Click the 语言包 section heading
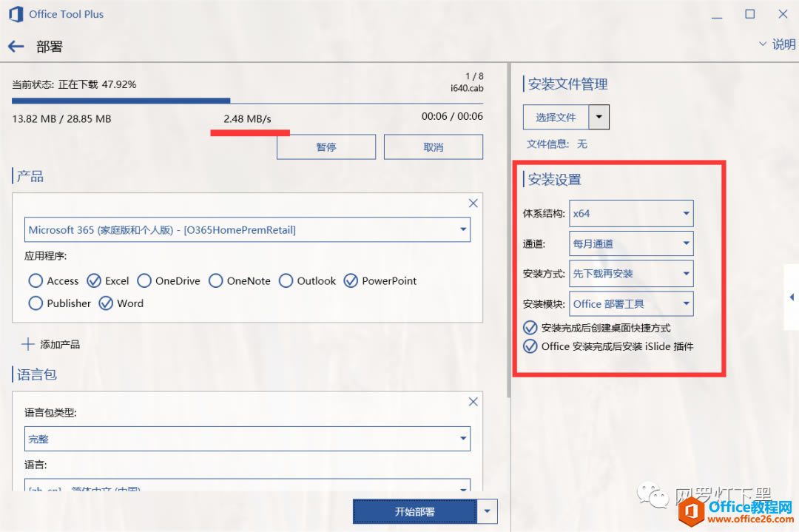The image size is (799, 532). coord(37,374)
